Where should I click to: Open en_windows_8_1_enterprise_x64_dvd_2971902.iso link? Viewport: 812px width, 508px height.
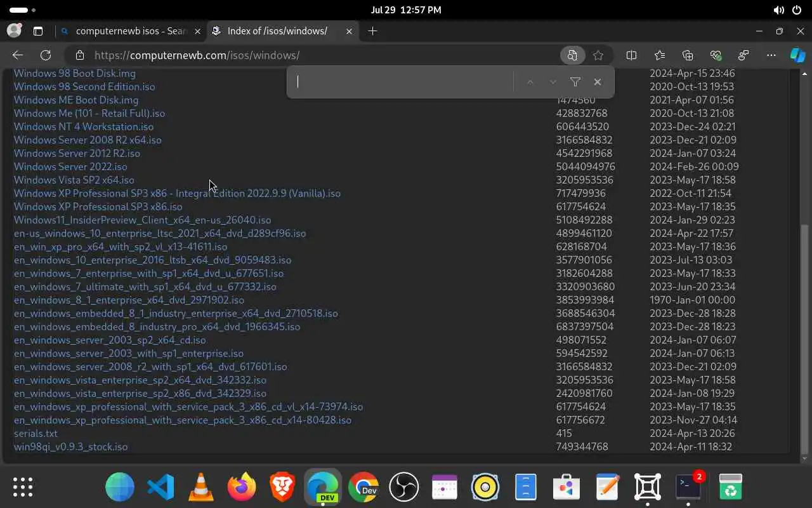pyautogui.click(x=129, y=300)
